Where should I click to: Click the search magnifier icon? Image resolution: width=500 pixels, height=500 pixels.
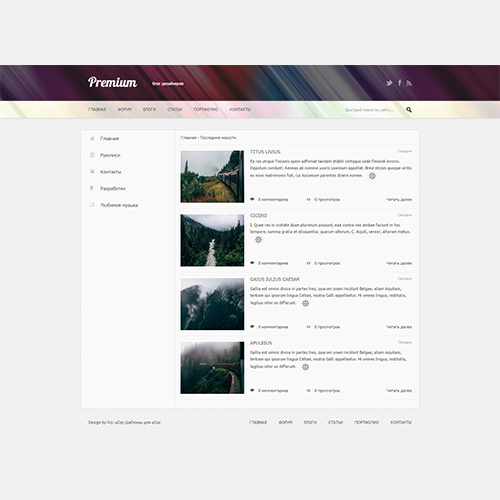(409, 110)
